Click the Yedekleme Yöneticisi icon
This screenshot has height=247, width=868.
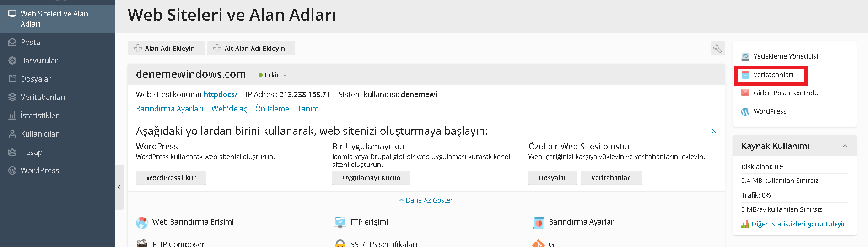(745, 56)
